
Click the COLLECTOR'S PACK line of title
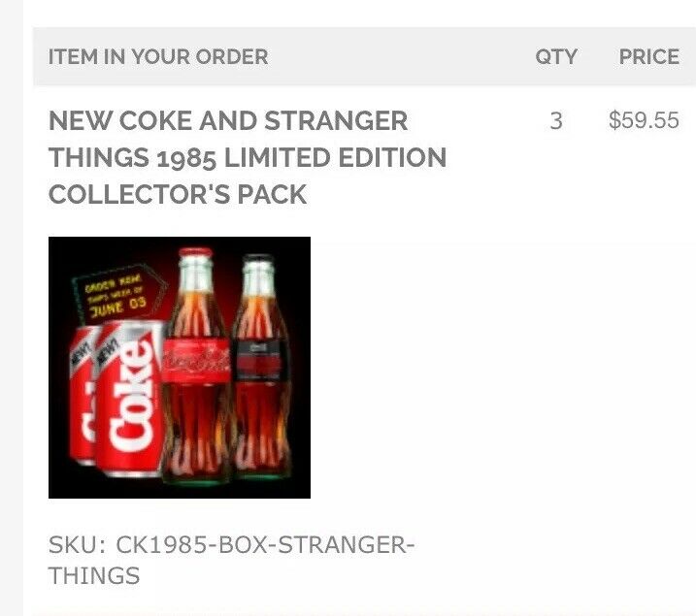click(x=178, y=194)
